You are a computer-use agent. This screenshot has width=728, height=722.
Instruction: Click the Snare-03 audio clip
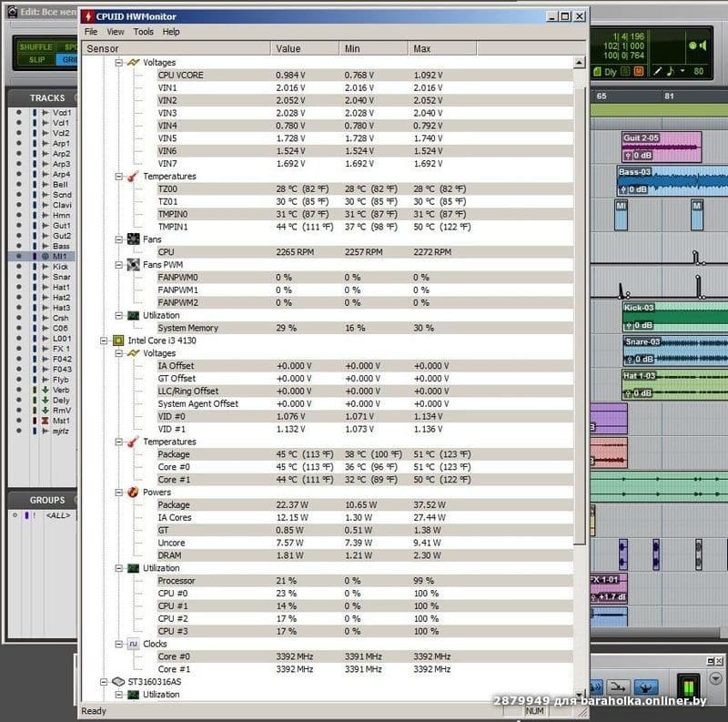(675, 351)
